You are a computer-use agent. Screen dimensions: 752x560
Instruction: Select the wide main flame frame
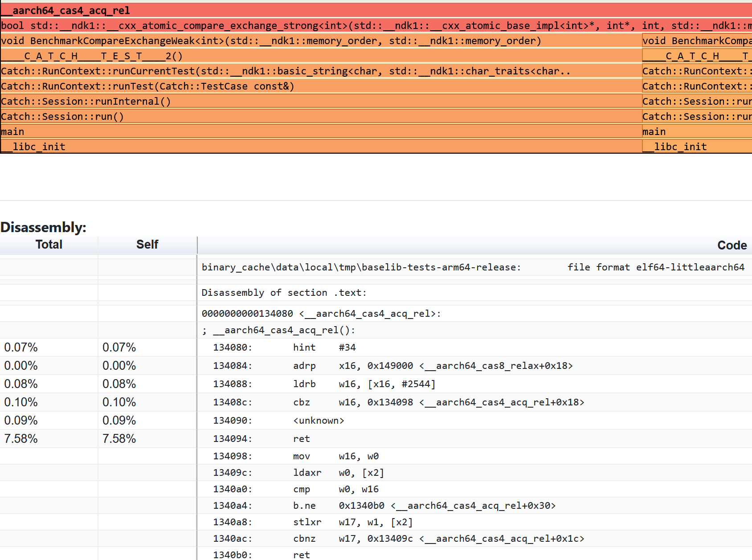(321, 132)
